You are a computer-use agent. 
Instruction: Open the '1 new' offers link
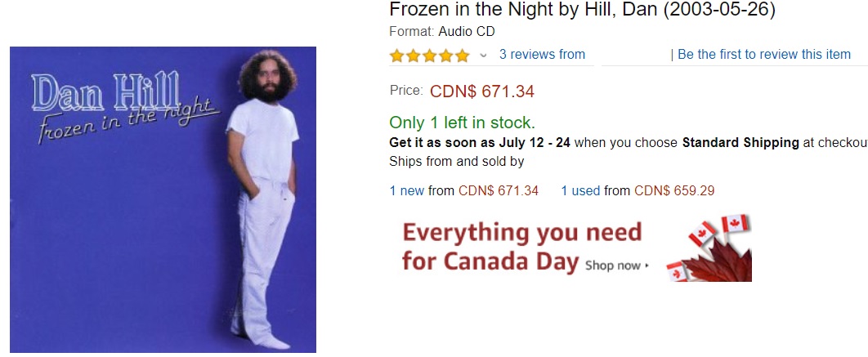coord(406,190)
